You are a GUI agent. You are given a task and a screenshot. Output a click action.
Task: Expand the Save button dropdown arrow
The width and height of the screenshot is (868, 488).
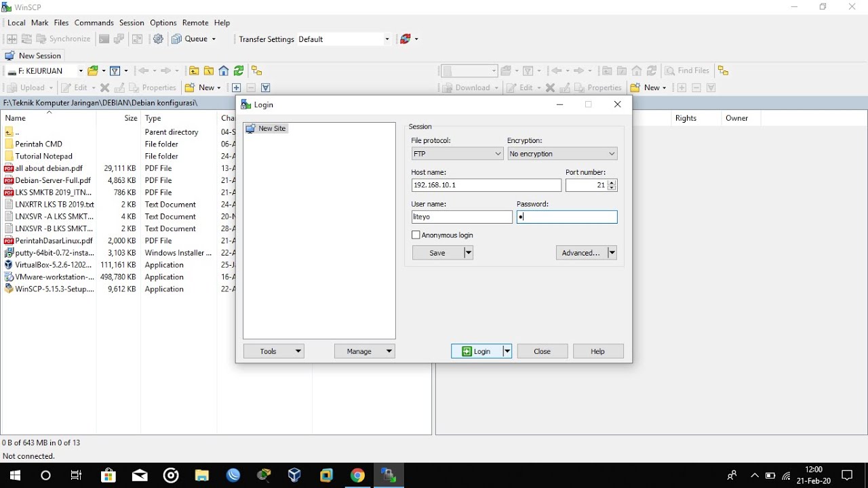(468, 253)
